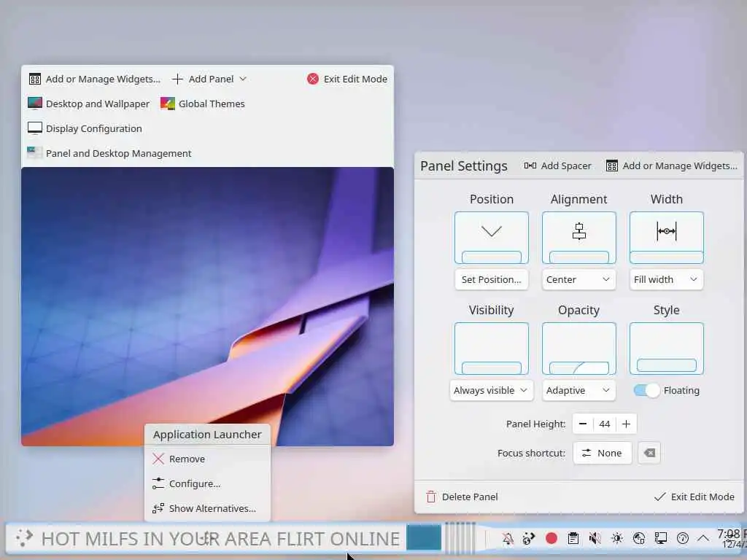The height and width of the screenshot is (560, 747).
Task: Click Exit Edit Mode in Panel Settings
Action: click(x=694, y=497)
